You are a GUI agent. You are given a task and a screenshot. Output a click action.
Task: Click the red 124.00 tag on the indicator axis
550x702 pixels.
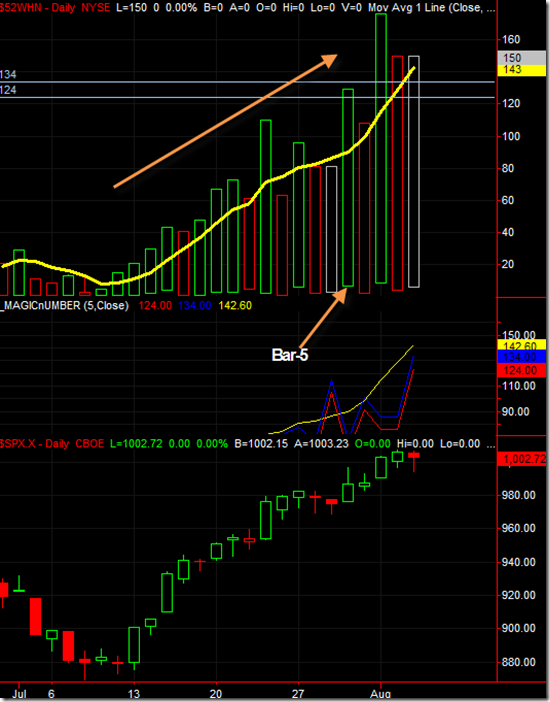pyautogui.click(x=521, y=370)
